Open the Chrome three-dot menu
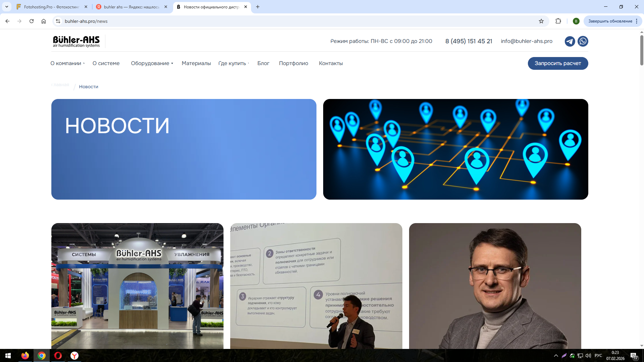Viewport: 644px width, 362px height. click(637, 21)
